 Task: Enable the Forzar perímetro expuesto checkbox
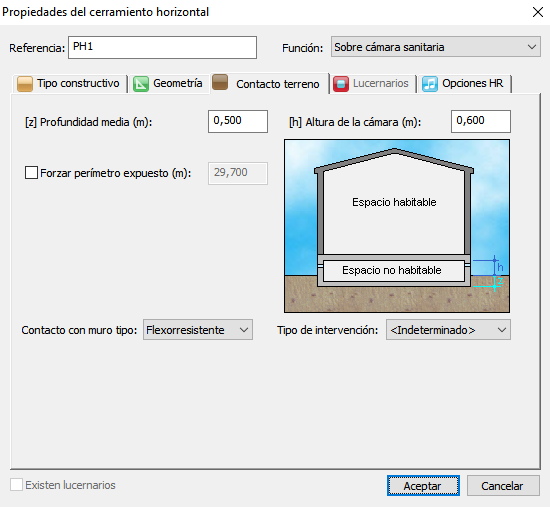point(31,173)
